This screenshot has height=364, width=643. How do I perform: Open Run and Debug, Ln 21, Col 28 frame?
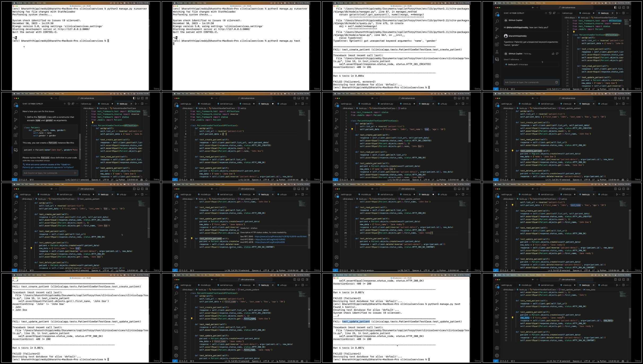tap(497, 128)
